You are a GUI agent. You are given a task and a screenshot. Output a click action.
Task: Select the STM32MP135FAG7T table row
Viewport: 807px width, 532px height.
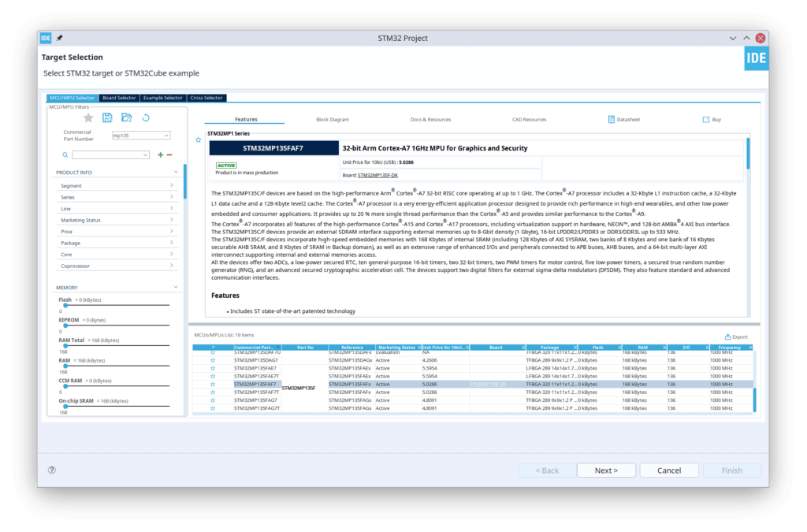[473, 408]
